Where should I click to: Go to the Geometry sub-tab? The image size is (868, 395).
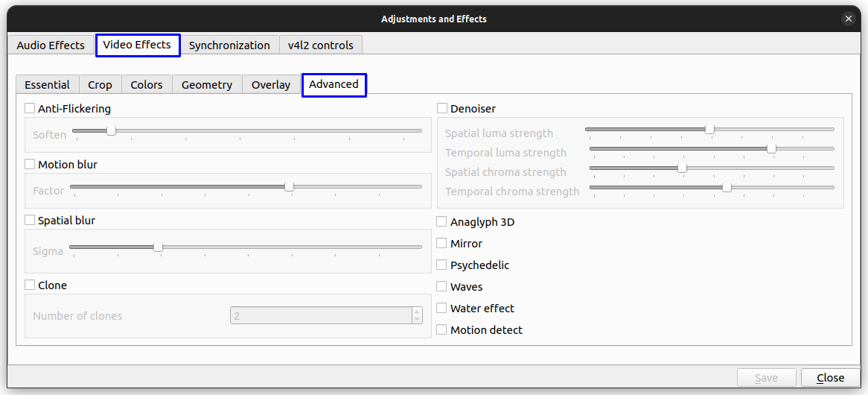[207, 85]
